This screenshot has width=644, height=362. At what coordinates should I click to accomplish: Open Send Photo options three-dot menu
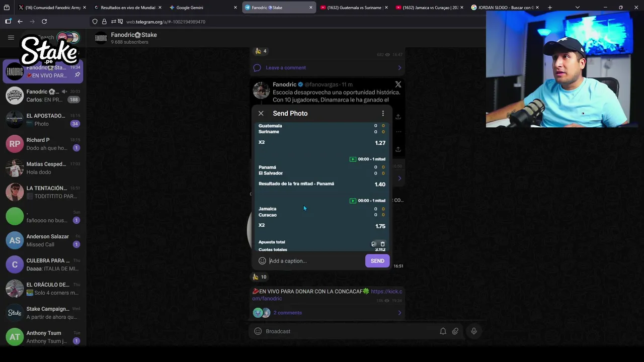click(x=383, y=114)
